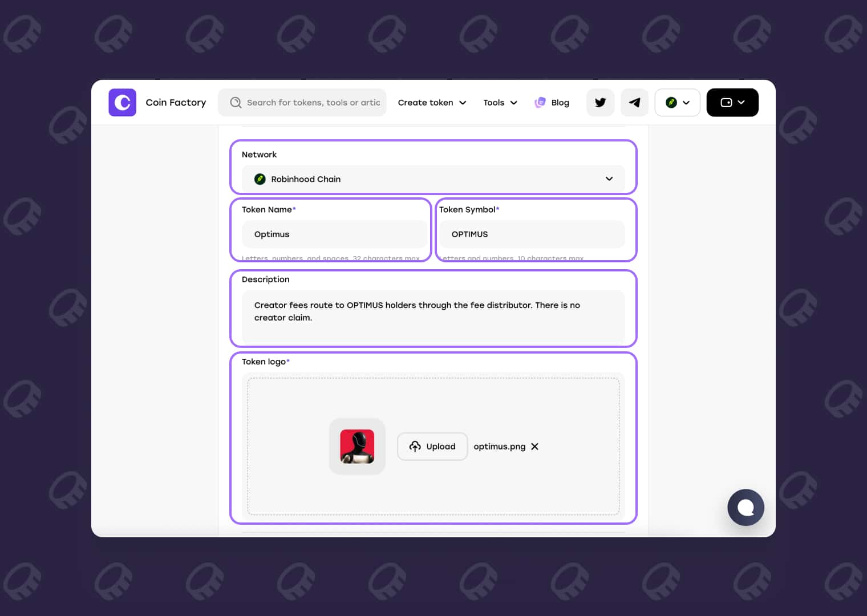Click the optimus.png file name

click(x=500, y=447)
